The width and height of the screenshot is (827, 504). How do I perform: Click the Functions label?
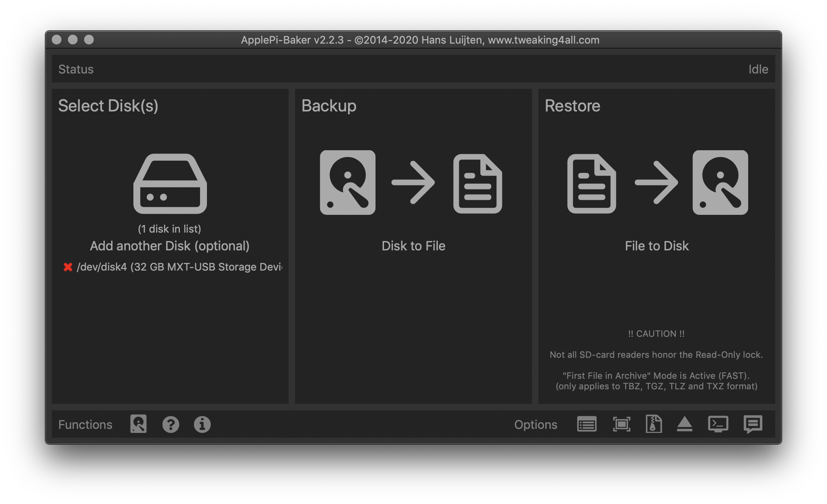[85, 424]
